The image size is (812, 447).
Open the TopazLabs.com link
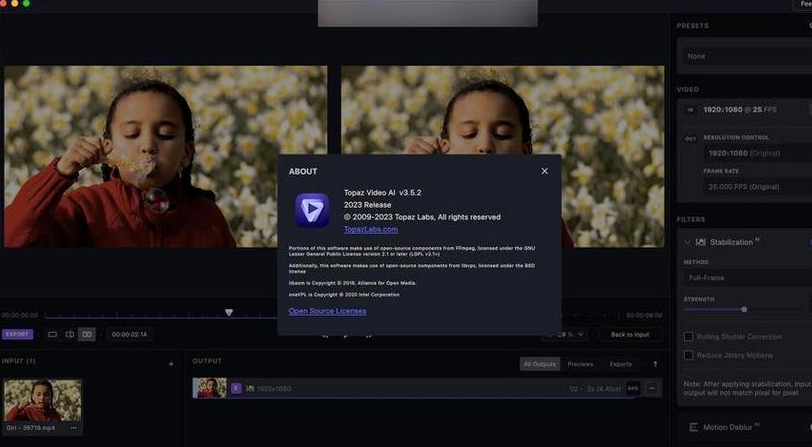pyautogui.click(x=371, y=229)
